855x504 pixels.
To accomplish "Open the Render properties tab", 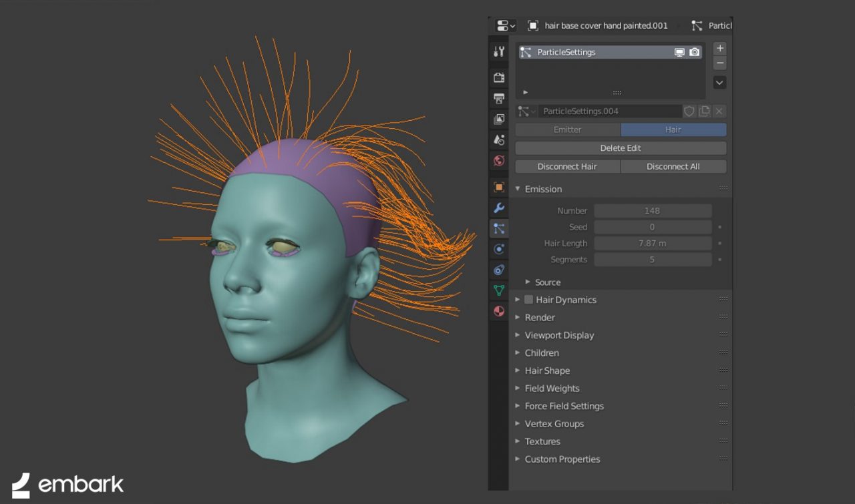I will [499, 77].
